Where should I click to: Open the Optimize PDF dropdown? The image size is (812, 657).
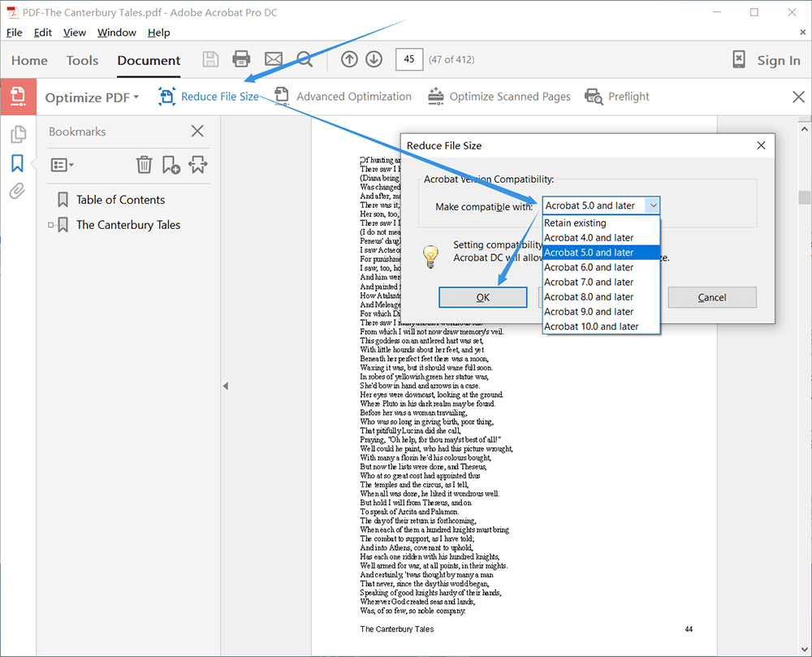pos(92,97)
